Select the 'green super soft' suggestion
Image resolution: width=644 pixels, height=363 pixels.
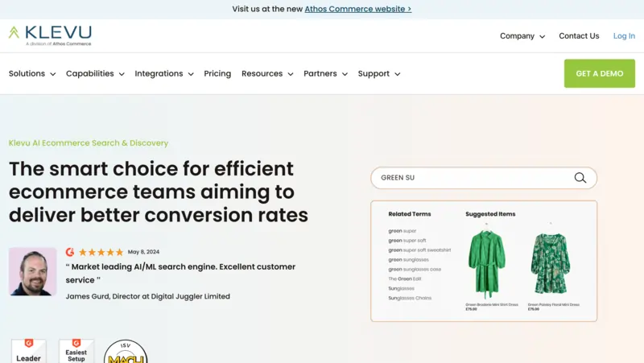pos(407,241)
